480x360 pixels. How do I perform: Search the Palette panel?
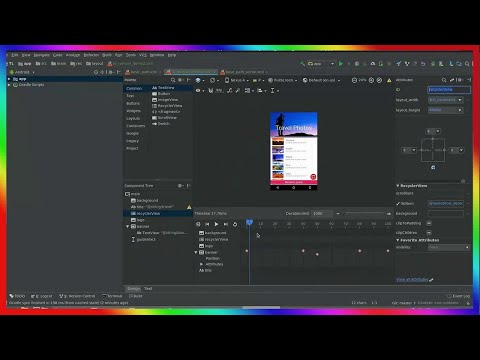click(x=173, y=80)
